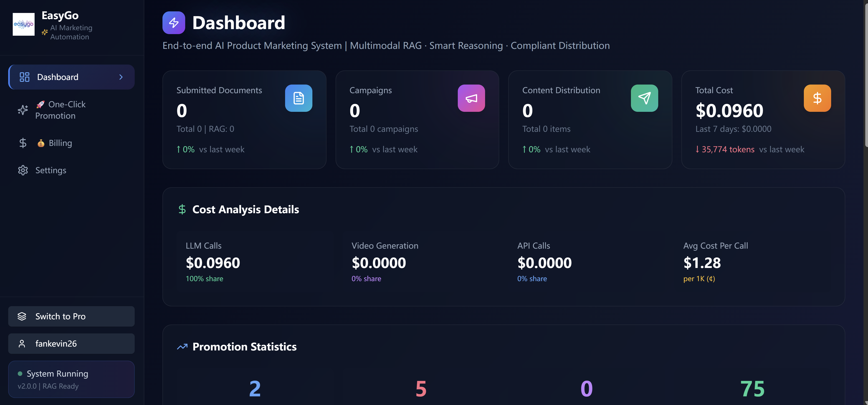The image size is (868, 405).
Task: Open the Settings menu item
Action: click(x=51, y=170)
